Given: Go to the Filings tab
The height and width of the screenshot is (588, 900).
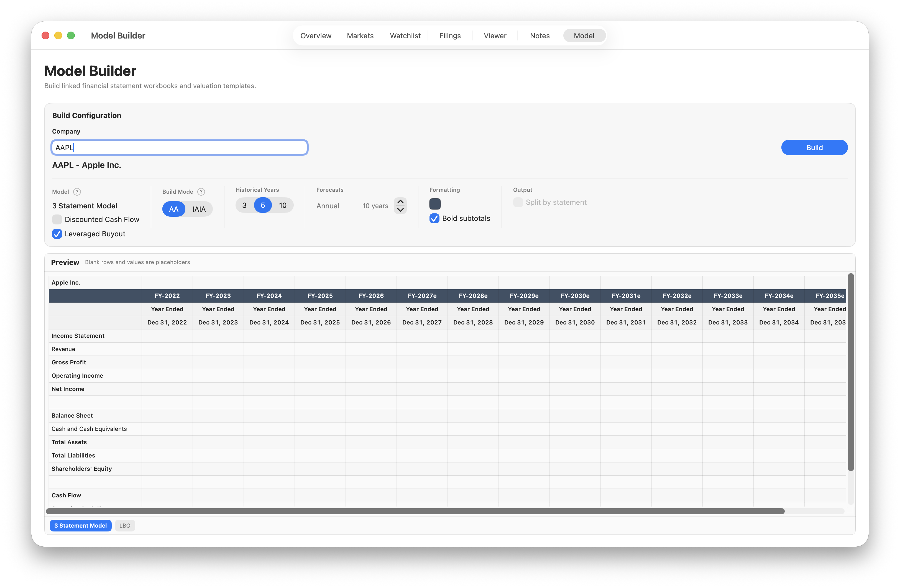Looking at the screenshot, I should click(450, 35).
